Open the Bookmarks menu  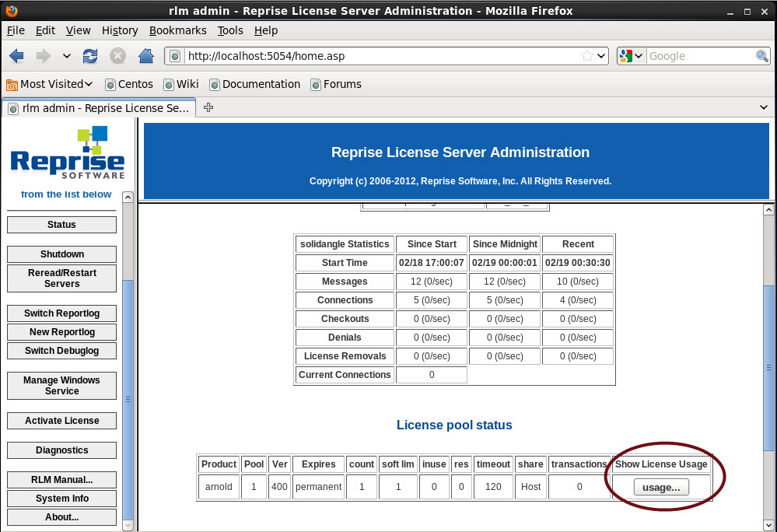tap(177, 30)
